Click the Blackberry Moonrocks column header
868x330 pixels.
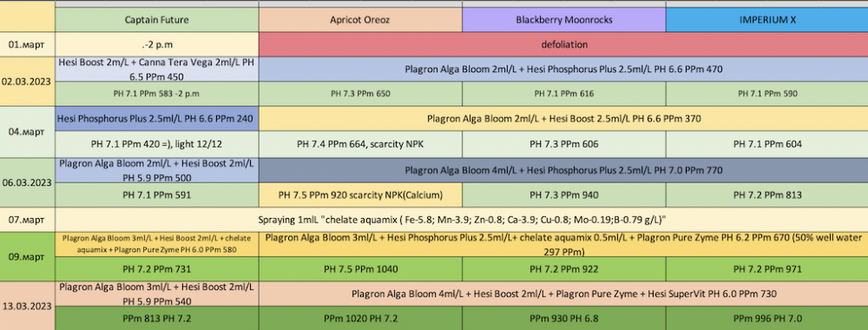click(x=564, y=21)
